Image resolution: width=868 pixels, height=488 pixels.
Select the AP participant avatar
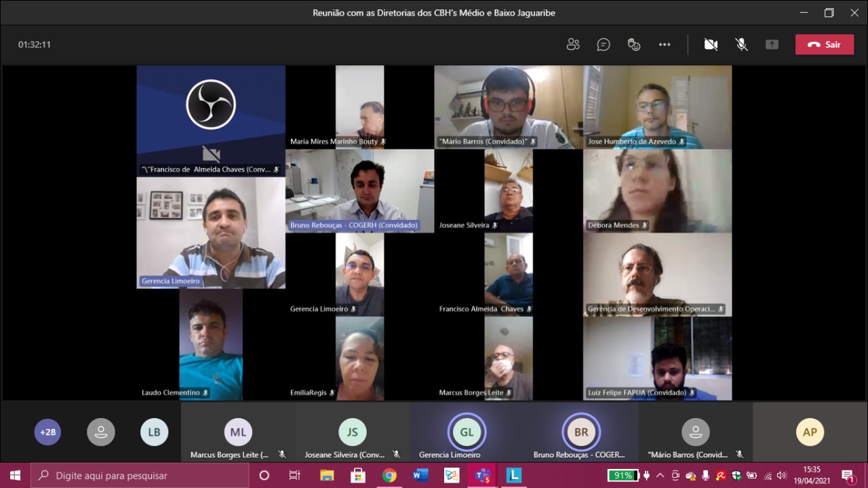pyautogui.click(x=810, y=432)
